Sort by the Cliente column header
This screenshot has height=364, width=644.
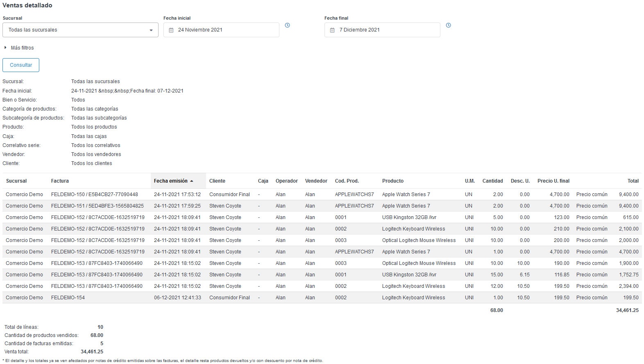tap(217, 181)
